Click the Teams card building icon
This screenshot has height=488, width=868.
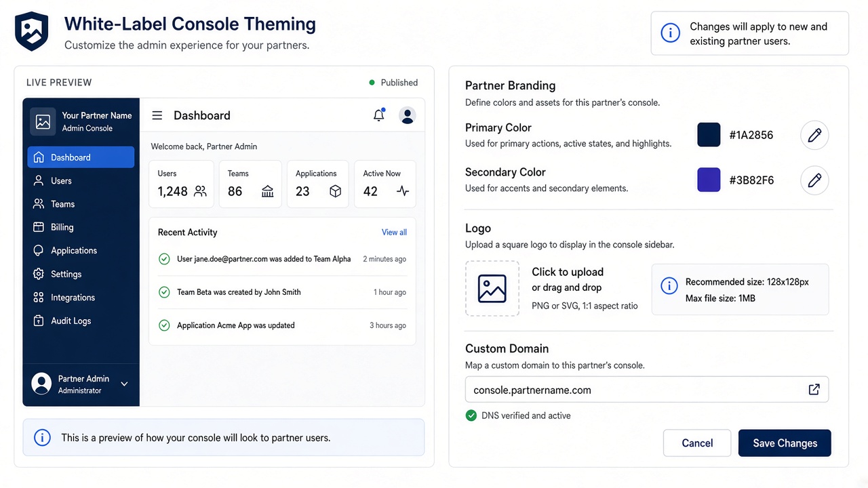tap(268, 191)
